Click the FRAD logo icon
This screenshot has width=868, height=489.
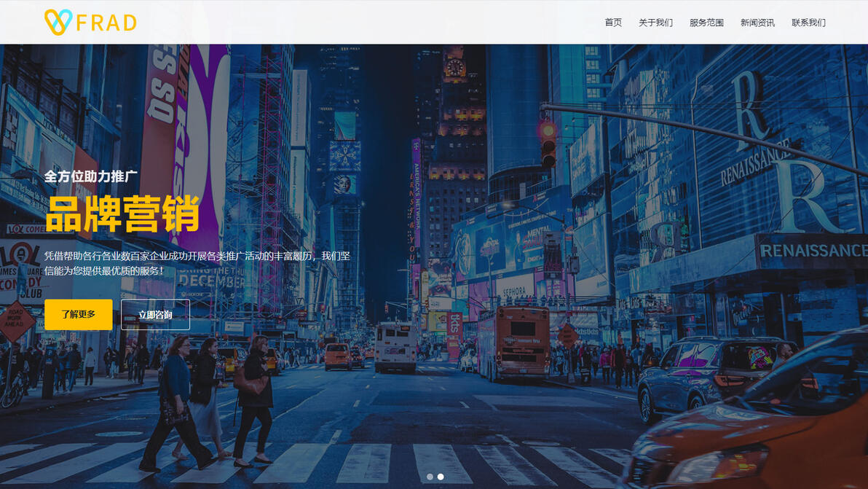pyautogui.click(x=58, y=22)
